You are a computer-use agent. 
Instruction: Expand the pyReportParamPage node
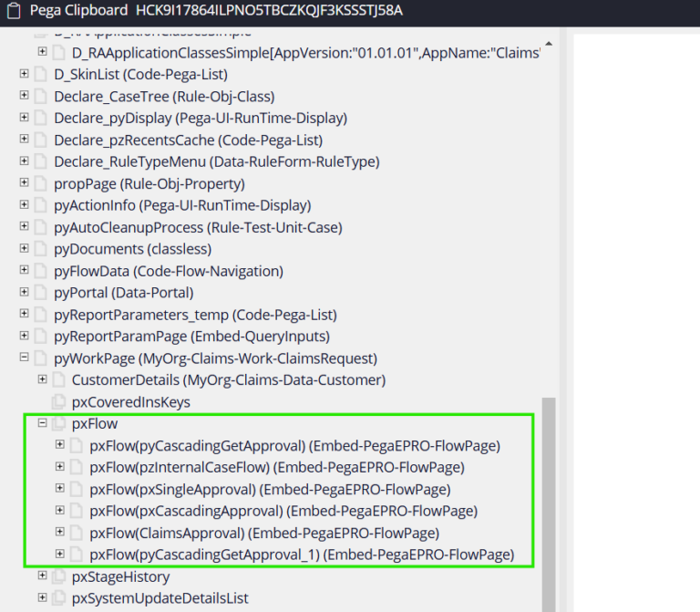pos(24,336)
